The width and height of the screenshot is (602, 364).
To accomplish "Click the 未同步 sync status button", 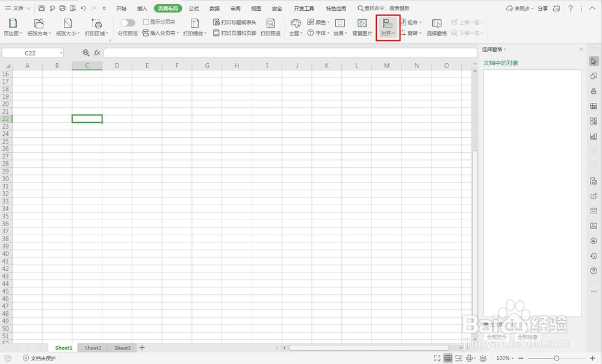I will [520, 8].
